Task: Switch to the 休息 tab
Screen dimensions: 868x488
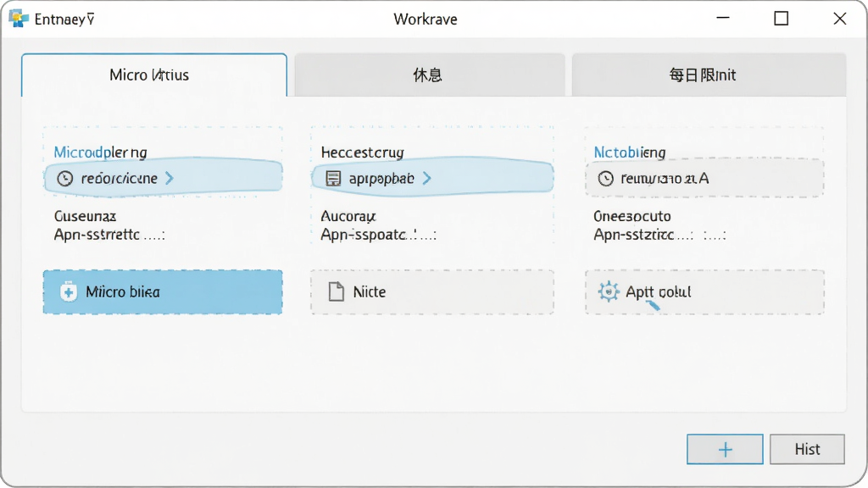Action: pyautogui.click(x=430, y=75)
